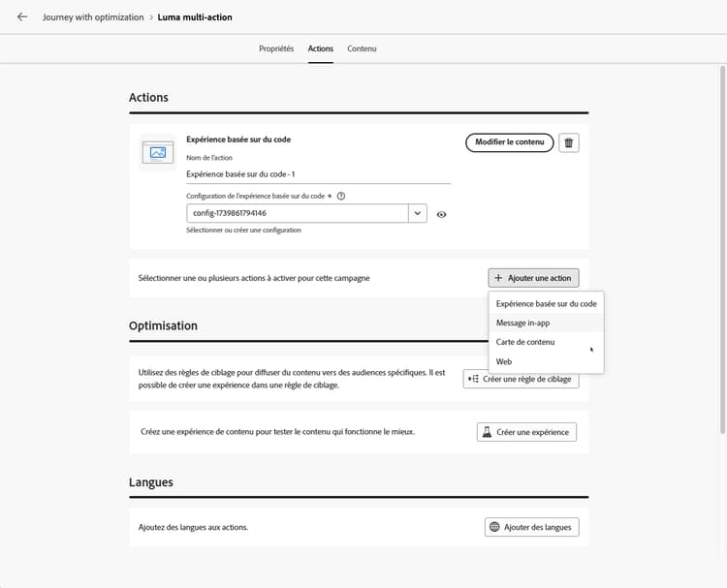Pick Expérience basée sur du code option
The width and height of the screenshot is (727, 588).
tap(546, 304)
